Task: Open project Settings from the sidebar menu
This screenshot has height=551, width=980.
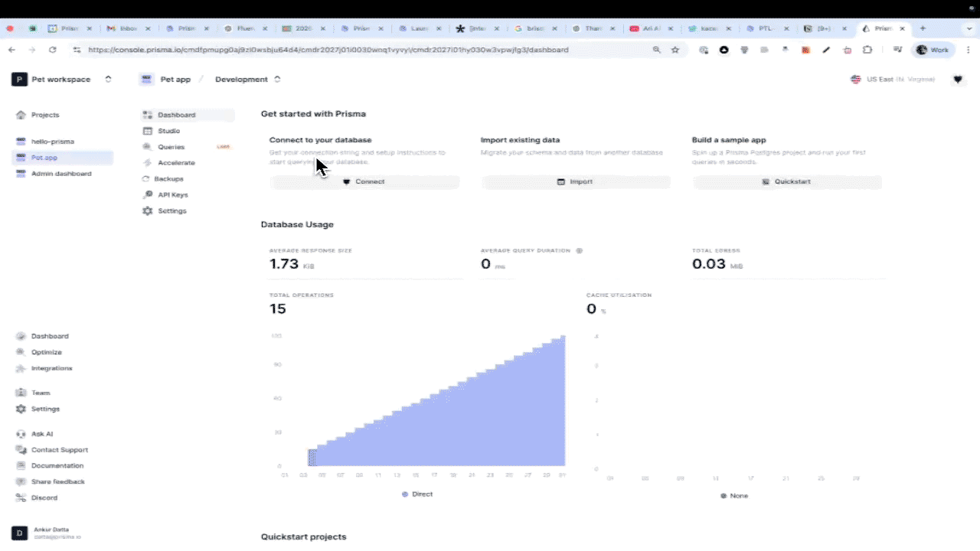Action: pos(171,210)
